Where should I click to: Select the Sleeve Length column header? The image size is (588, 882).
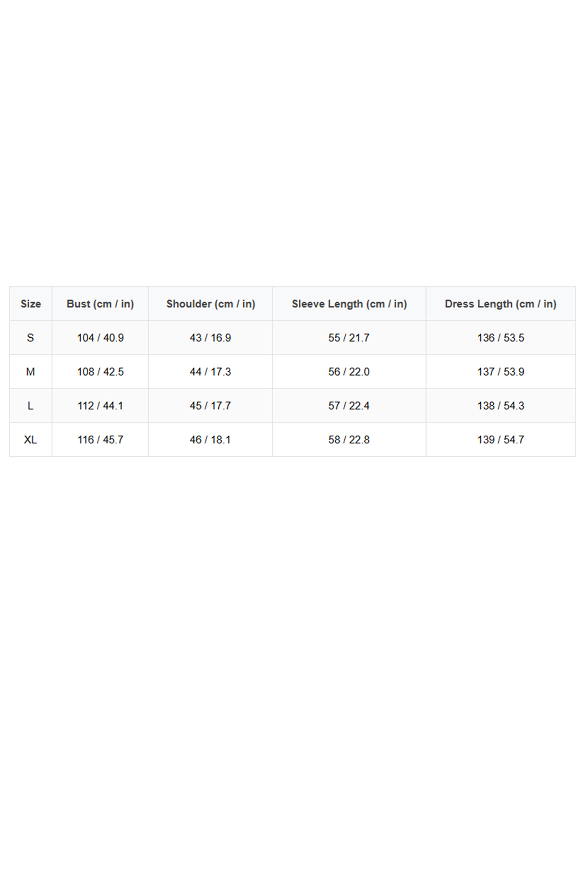349,304
